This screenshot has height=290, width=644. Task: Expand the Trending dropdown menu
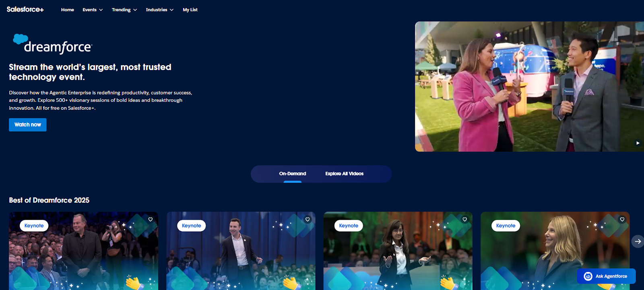pyautogui.click(x=124, y=10)
